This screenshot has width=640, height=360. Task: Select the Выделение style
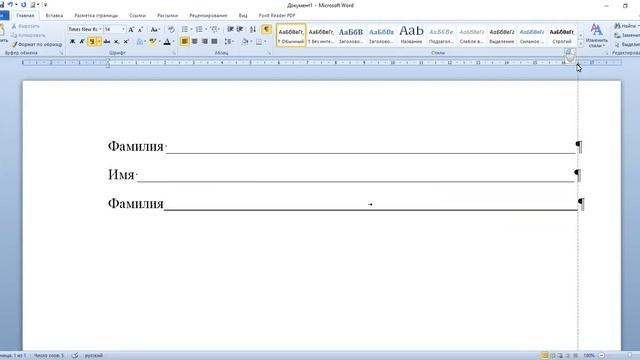point(502,35)
